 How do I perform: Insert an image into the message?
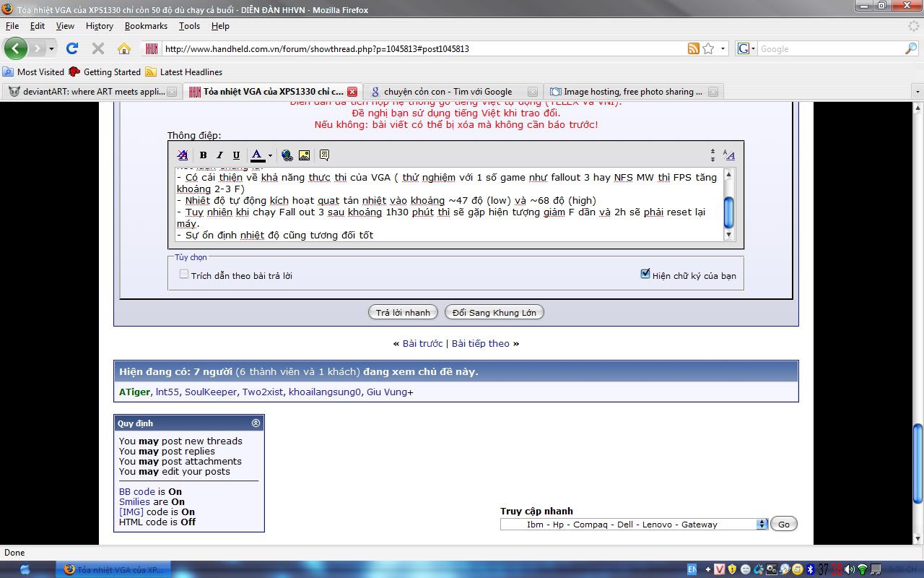click(x=304, y=155)
